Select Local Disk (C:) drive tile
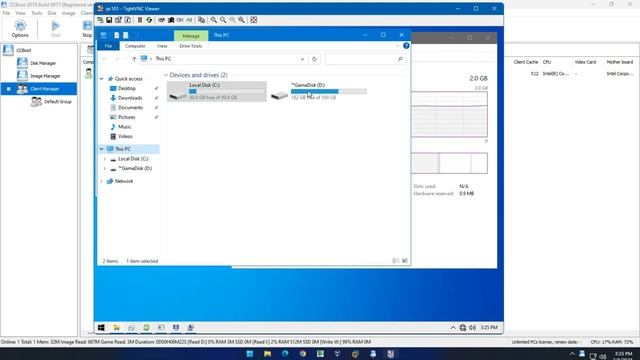This screenshot has height=360, width=640. [x=217, y=91]
